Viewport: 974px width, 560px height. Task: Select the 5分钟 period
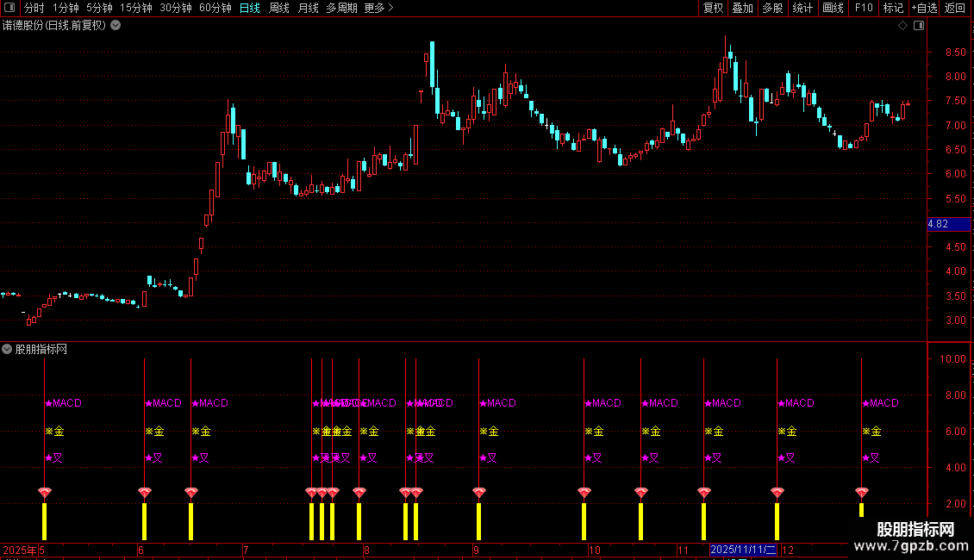coord(99,8)
